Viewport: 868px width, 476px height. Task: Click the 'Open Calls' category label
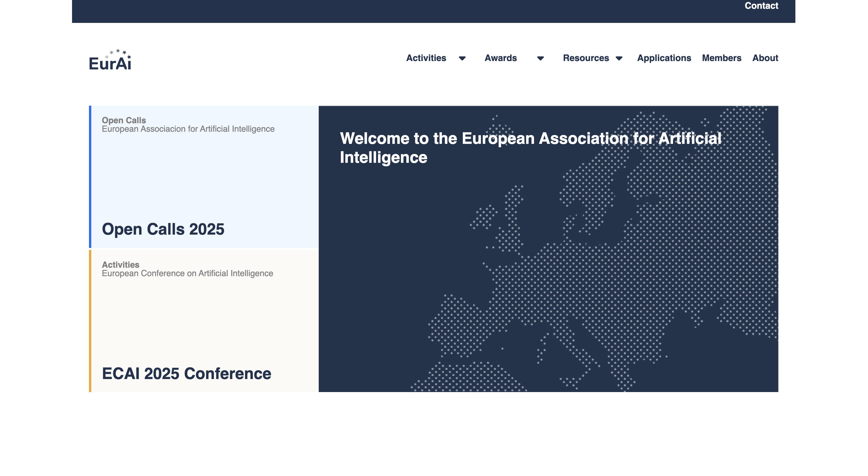point(124,120)
